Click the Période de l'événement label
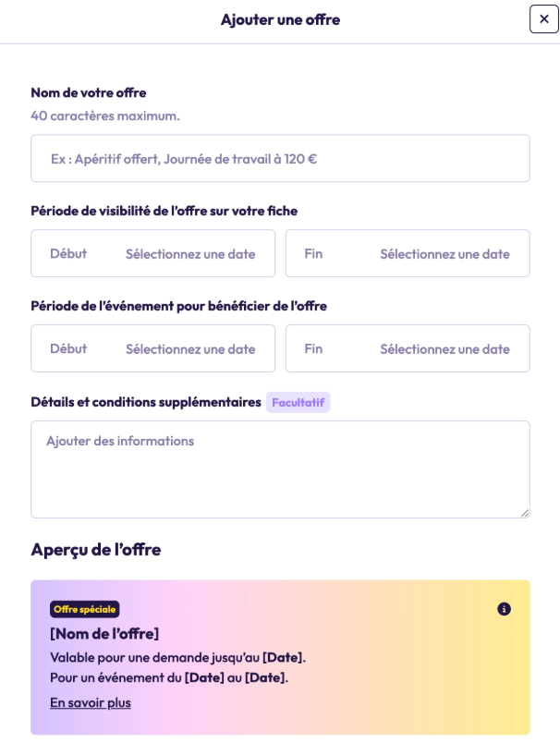 pos(178,306)
